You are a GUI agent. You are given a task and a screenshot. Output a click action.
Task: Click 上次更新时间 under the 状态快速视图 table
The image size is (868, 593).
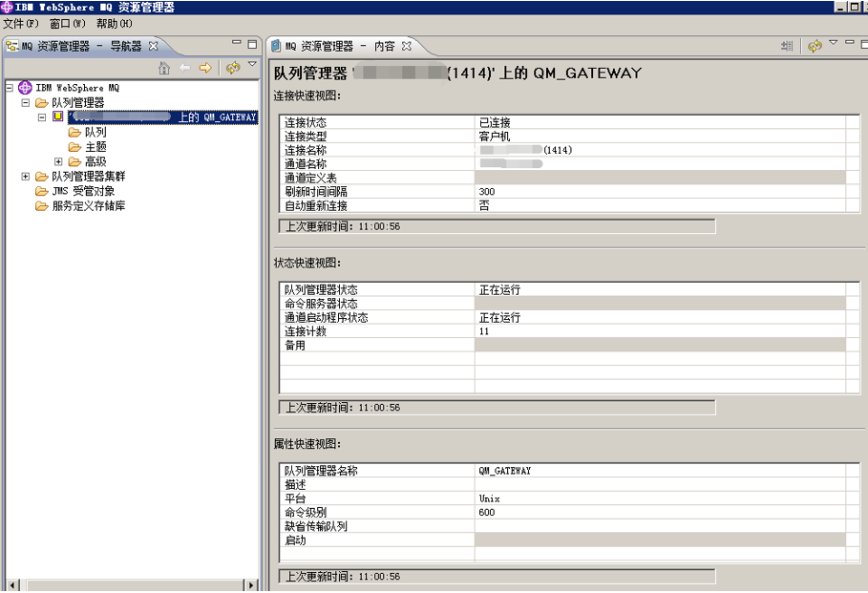(343, 408)
